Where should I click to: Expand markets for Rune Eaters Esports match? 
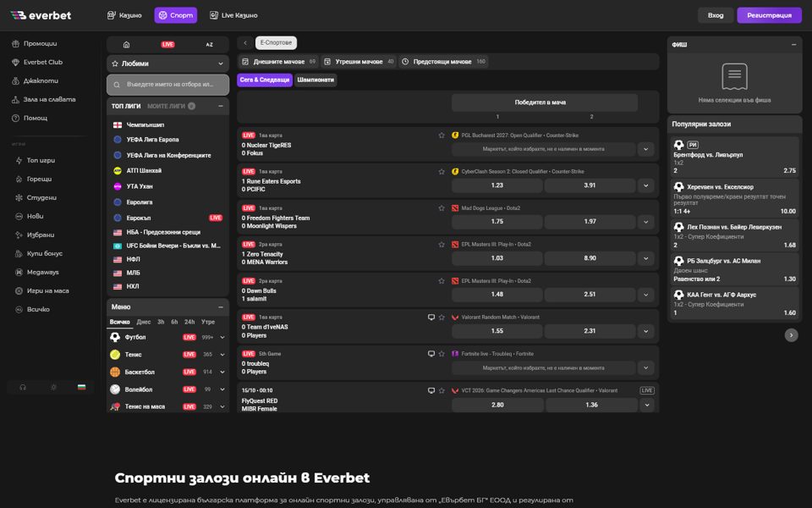(x=645, y=185)
